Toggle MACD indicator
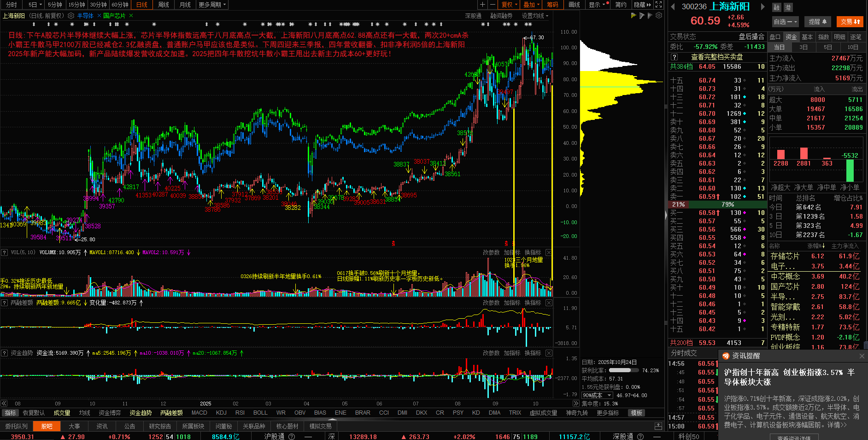Image resolution: width=868 pixels, height=440 pixels. 199,413
